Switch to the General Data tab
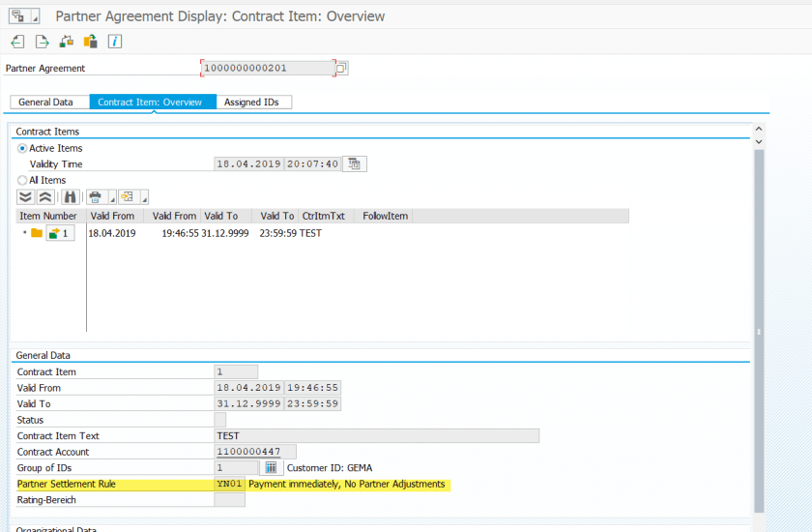812x532 pixels. (45, 103)
